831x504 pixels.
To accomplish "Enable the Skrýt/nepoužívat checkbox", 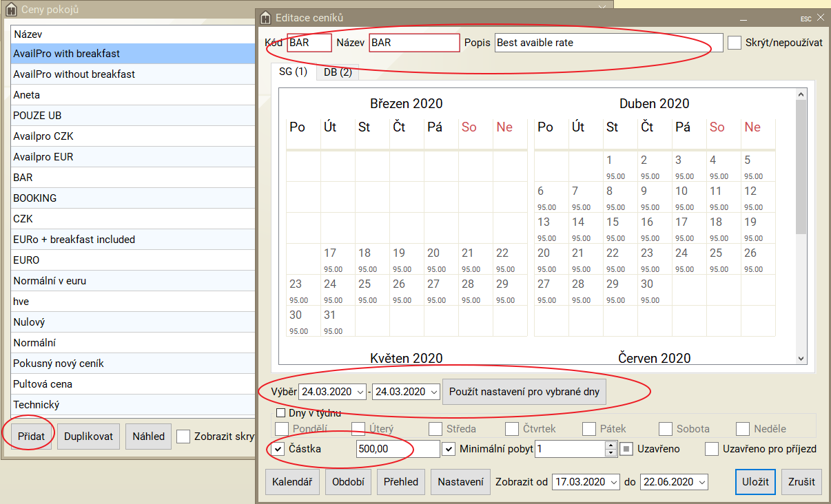I will (735, 43).
